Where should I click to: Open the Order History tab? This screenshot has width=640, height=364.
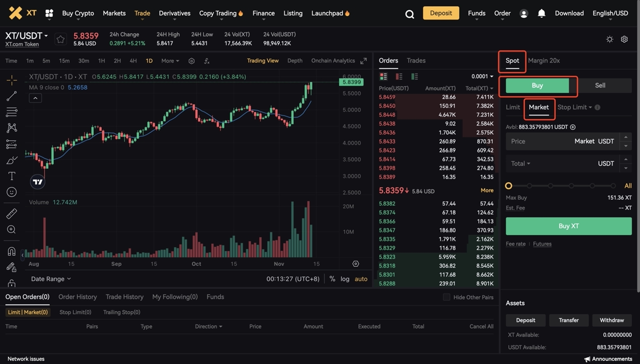pos(77,297)
